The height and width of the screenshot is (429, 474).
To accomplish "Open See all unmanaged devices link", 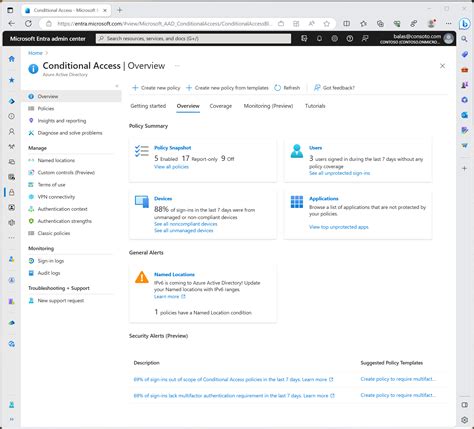I will 184,231.
